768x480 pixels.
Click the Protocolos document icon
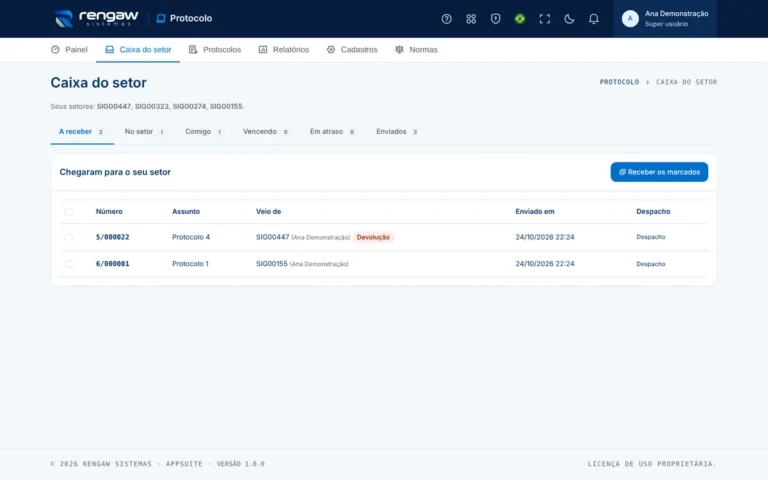(x=193, y=49)
